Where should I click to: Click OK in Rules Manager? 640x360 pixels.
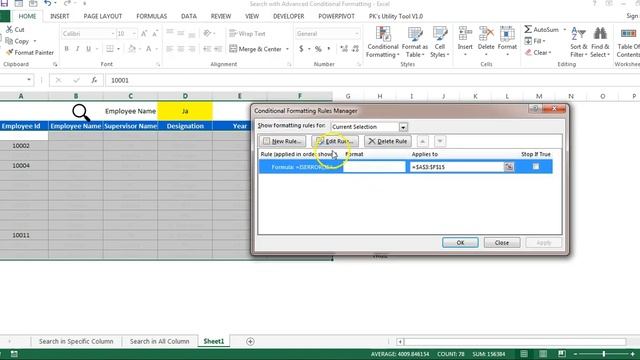pos(460,242)
